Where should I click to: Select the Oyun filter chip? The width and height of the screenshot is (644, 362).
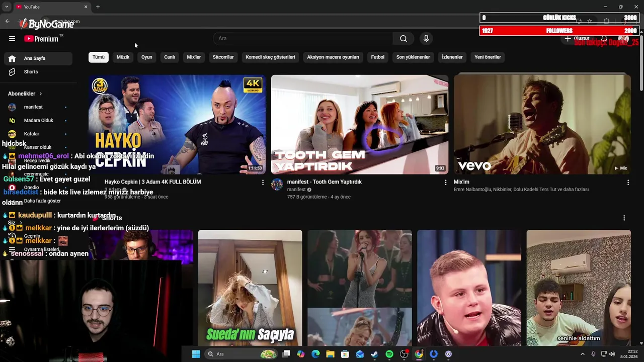pos(146,57)
